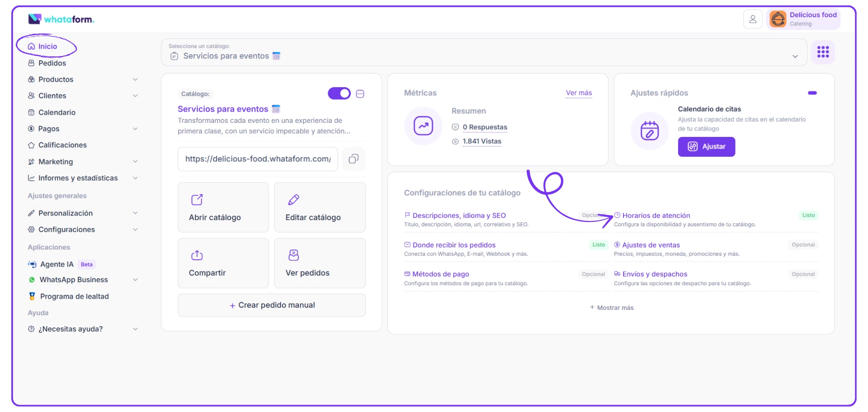
Task: Open the catalog selector dropdown
Action: tap(795, 56)
